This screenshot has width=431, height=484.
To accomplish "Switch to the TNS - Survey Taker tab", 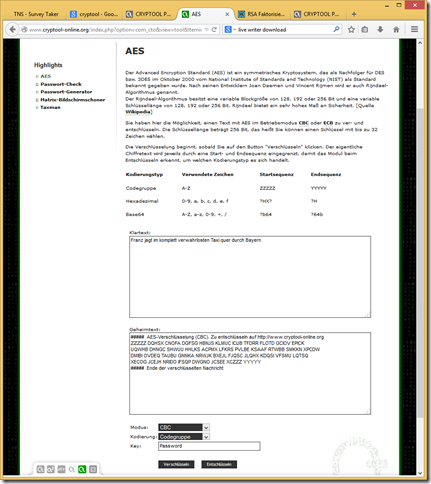I will tap(36, 14).
